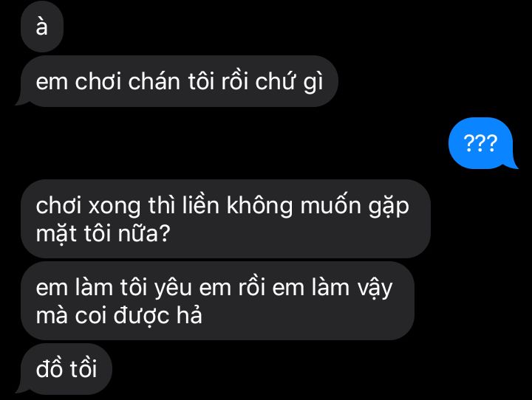Click the tail of the "em chơi chán" bubble
The width and height of the screenshot is (532, 400).
click(21, 102)
